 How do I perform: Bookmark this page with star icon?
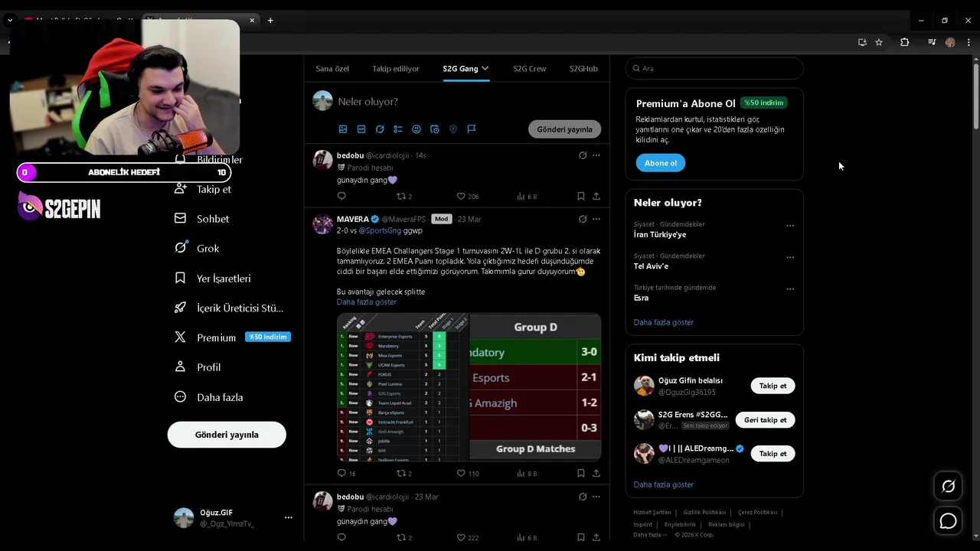(x=879, y=42)
